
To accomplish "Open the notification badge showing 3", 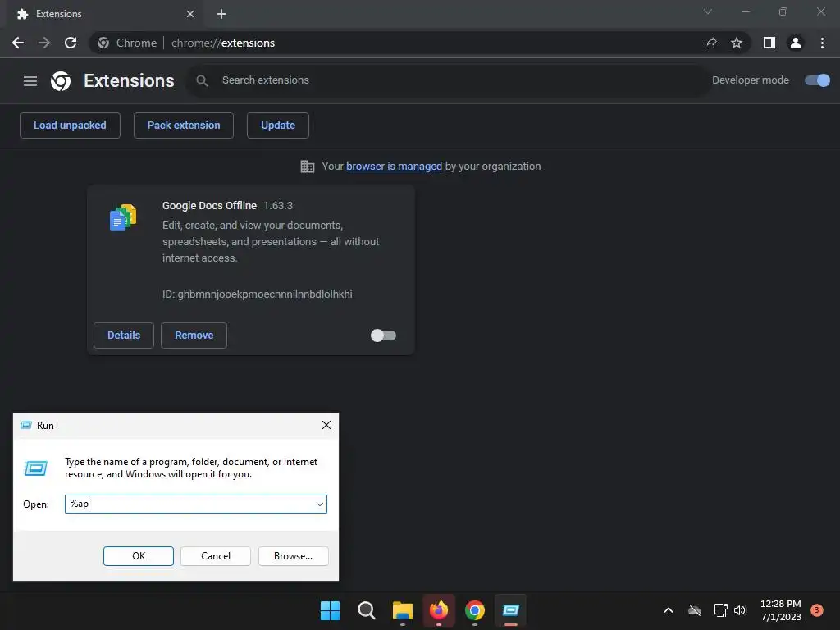I will (816, 609).
